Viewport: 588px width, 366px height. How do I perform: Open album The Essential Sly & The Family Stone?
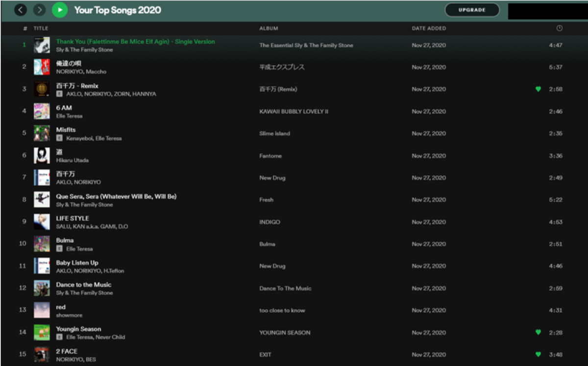coord(306,45)
